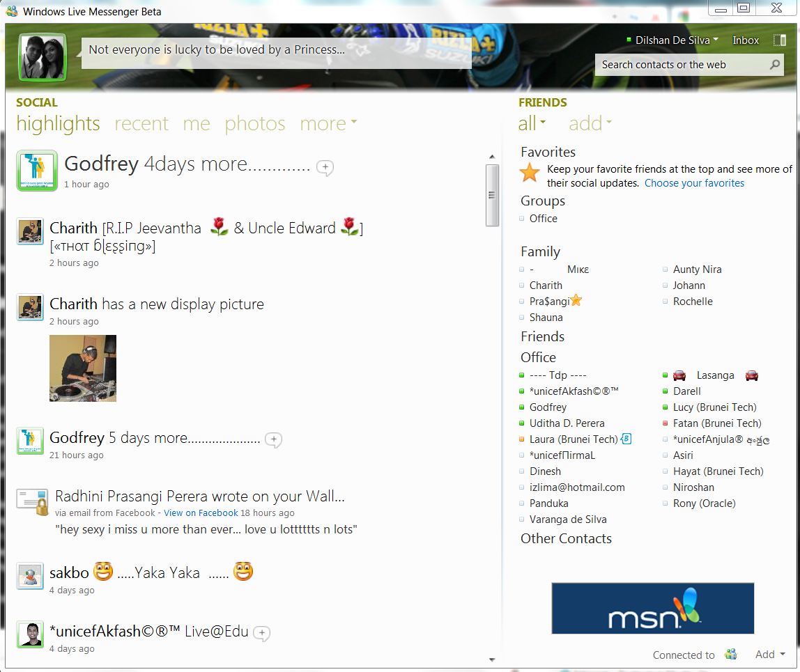The height and width of the screenshot is (672, 800).
Task: Collapse the Family group
Action: point(540,251)
